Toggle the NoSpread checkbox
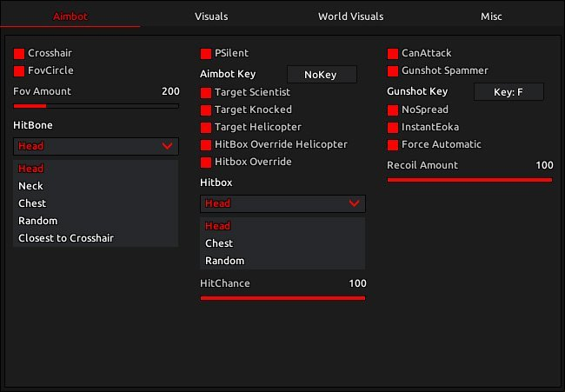 tap(394, 110)
